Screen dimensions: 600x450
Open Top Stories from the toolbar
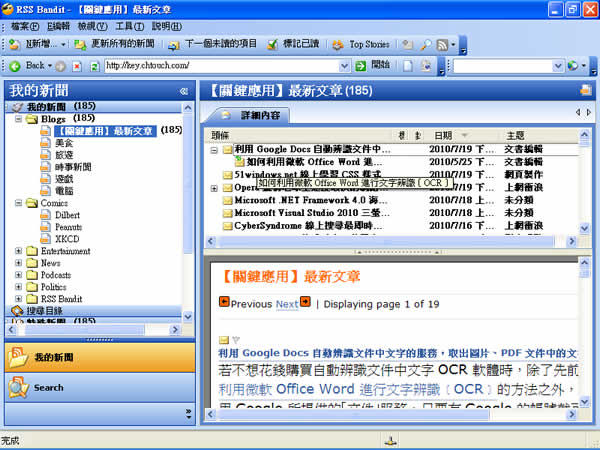point(361,44)
